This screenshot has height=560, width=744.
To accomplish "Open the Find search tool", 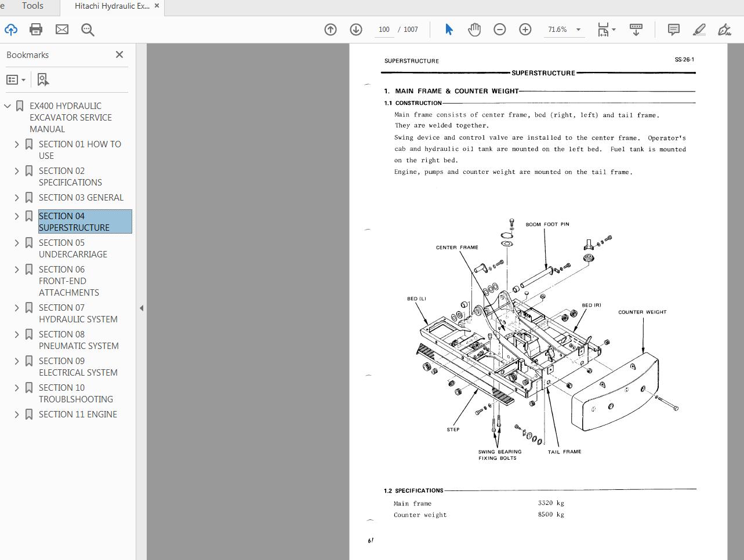I will coord(88,29).
